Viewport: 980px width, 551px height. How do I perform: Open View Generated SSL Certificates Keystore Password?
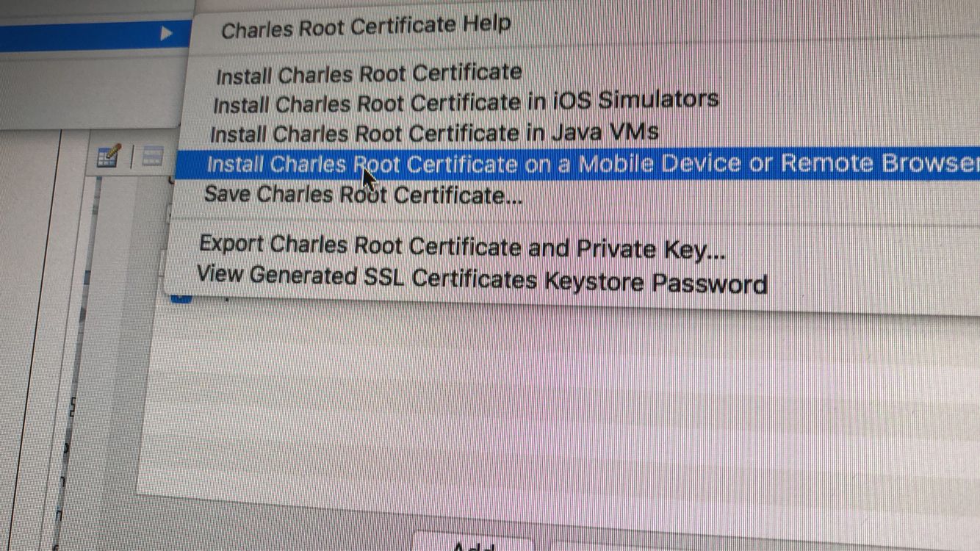point(482,280)
